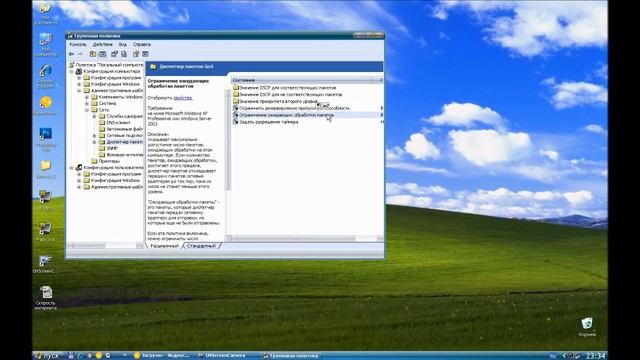Expand the Сетевые подключения node
This screenshot has height=360, width=640.
pyautogui.click(x=95, y=136)
